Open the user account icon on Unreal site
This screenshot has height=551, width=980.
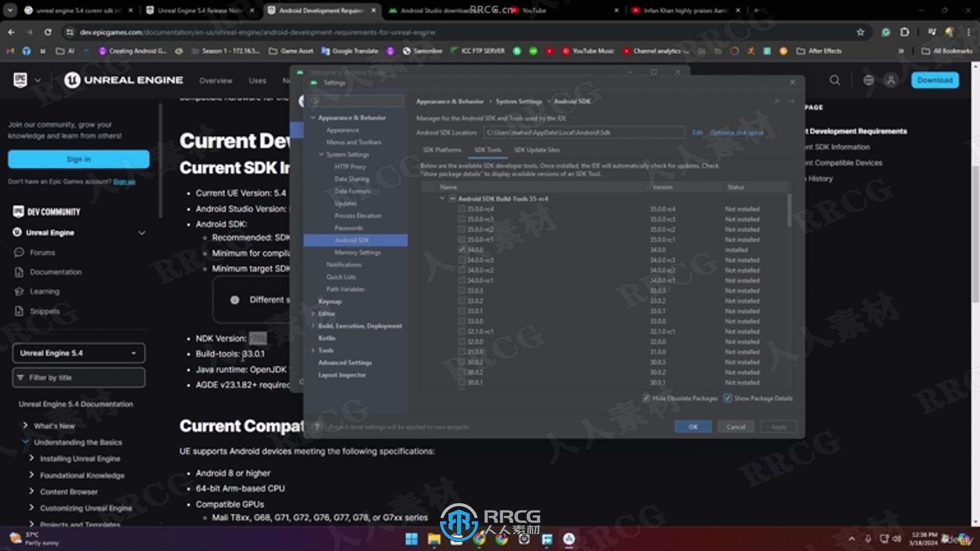pyautogui.click(x=891, y=80)
